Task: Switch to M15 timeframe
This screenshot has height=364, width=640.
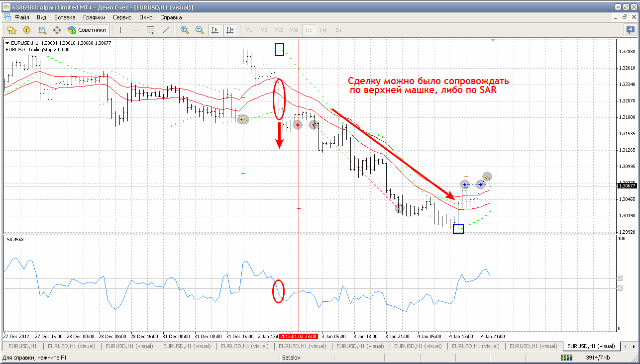Action: coord(279,30)
